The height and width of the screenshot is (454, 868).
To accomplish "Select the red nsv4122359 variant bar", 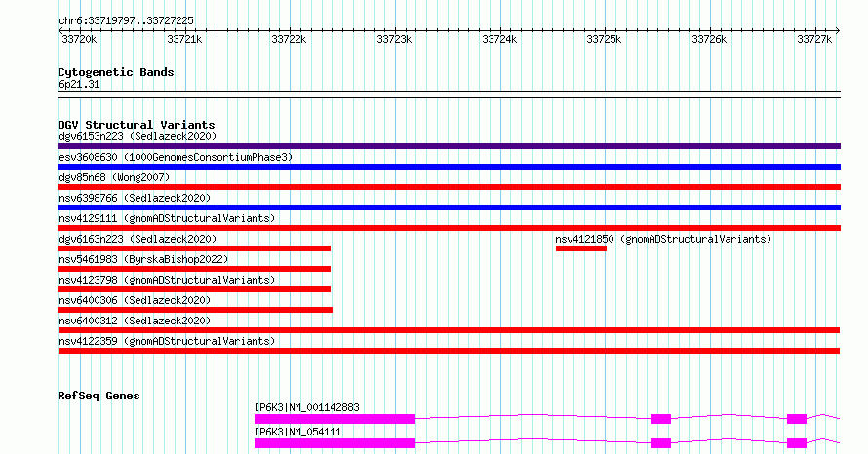I will pyautogui.click(x=449, y=351).
